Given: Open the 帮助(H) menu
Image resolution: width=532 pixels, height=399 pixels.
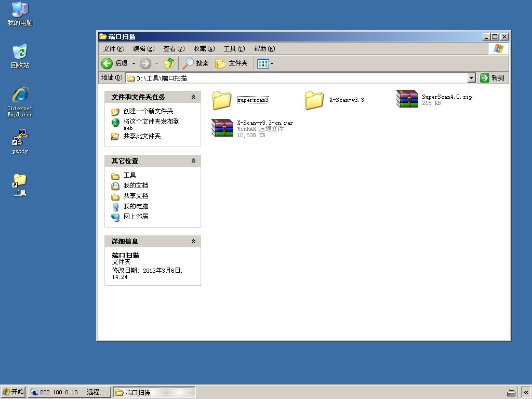Looking at the screenshot, I should [x=264, y=49].
